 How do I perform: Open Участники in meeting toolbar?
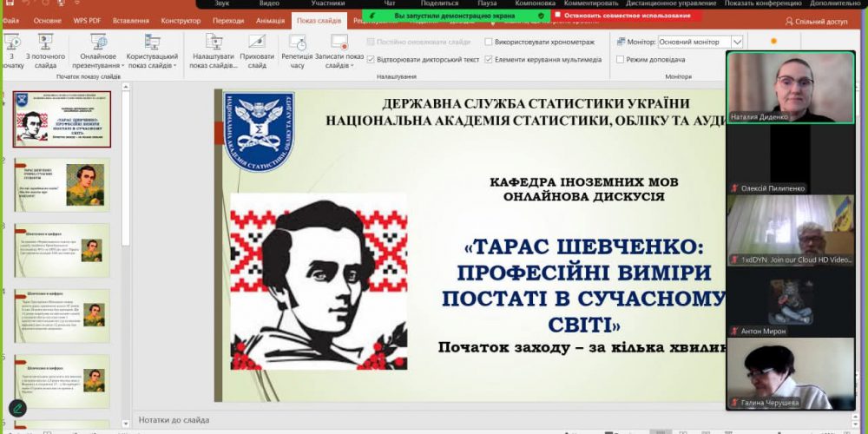pos(328,3)
